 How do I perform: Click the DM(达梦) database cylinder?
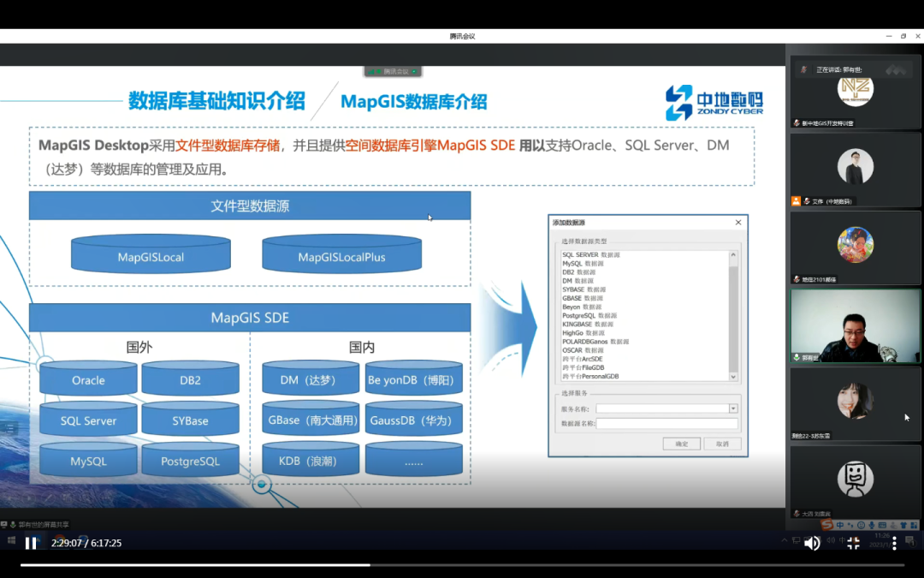pos(311,378)
